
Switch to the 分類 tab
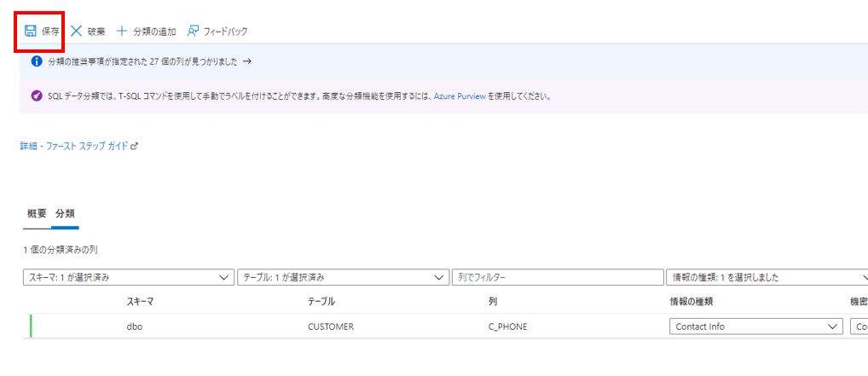point(66,213)
